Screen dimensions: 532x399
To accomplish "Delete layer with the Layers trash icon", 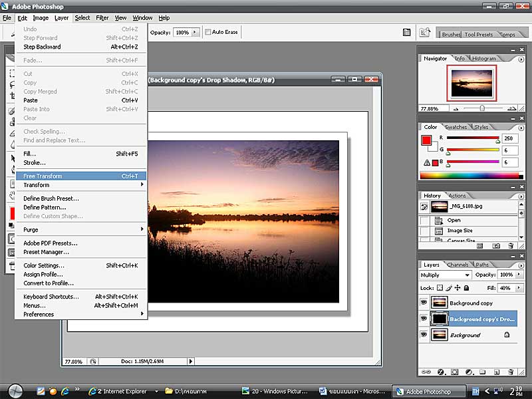I will (x=511, y=372).
